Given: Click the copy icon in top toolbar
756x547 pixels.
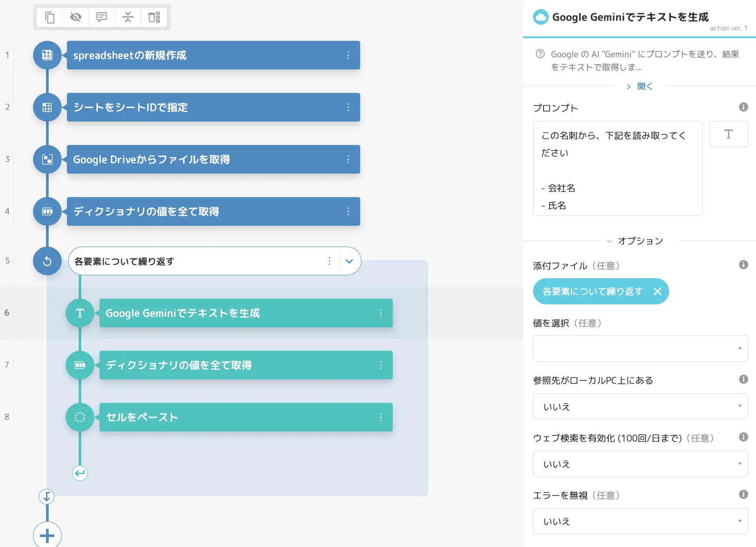Looking at the screenshot, I should coord(50,17).
